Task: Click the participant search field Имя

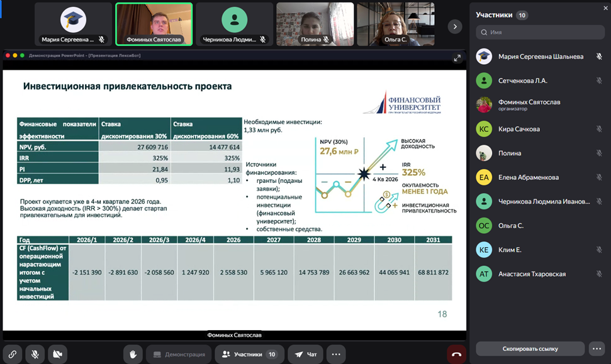Action: tap(539, 32)
